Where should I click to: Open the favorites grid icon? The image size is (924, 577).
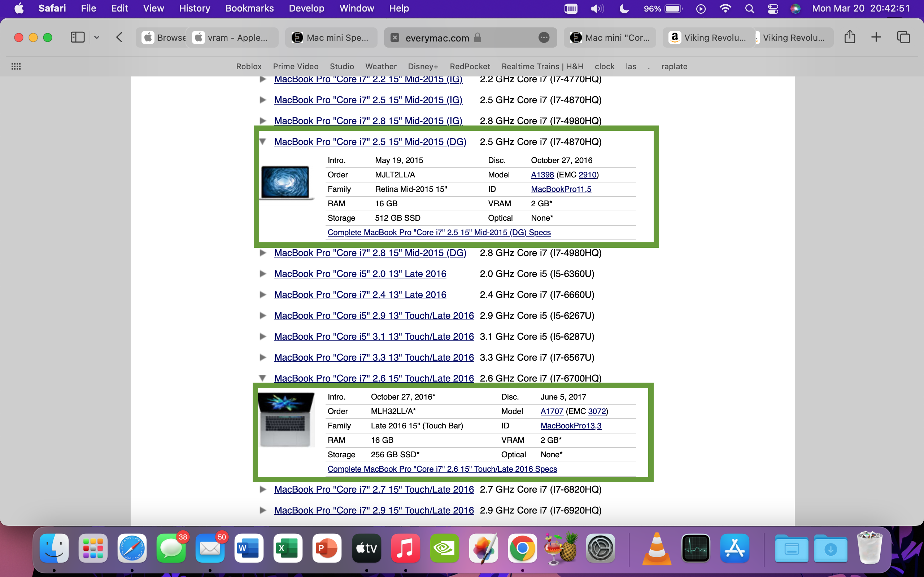click(x=16, y=66)
